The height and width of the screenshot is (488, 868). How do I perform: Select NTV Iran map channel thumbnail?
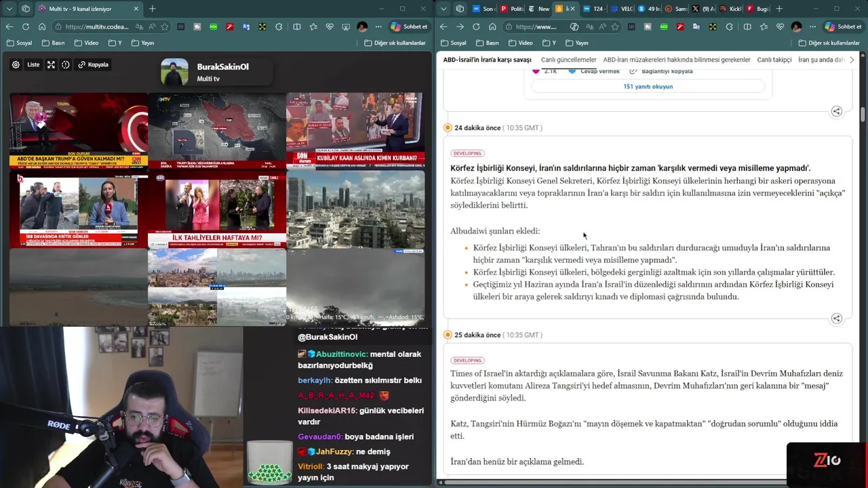(x=217, y=131)
